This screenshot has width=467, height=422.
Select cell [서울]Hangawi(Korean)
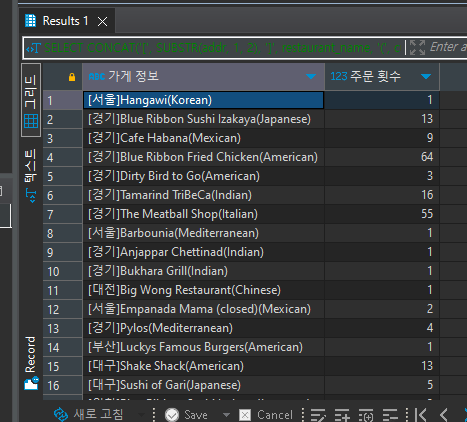pos(203,100)
